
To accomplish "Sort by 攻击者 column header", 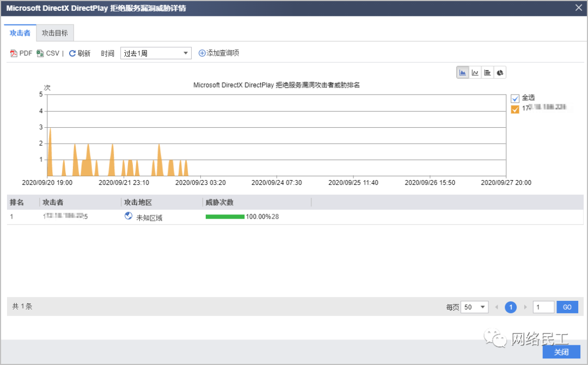I will point(53,202).
